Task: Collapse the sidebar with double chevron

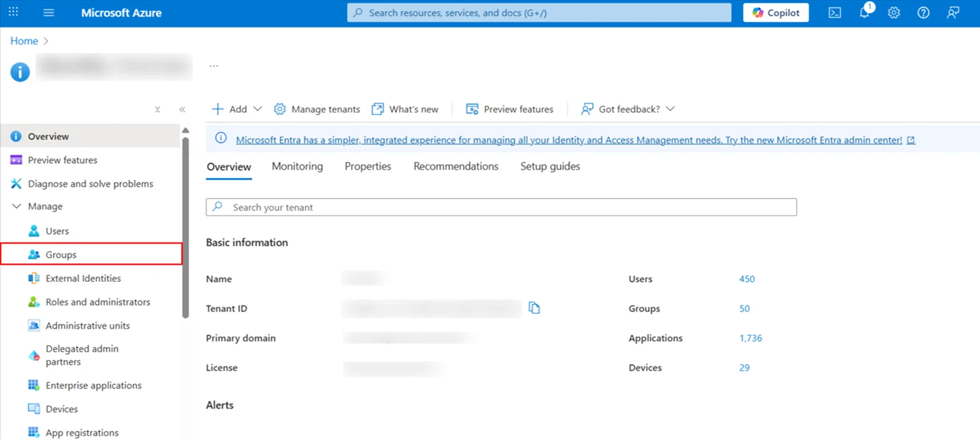Action: [182, 110]
